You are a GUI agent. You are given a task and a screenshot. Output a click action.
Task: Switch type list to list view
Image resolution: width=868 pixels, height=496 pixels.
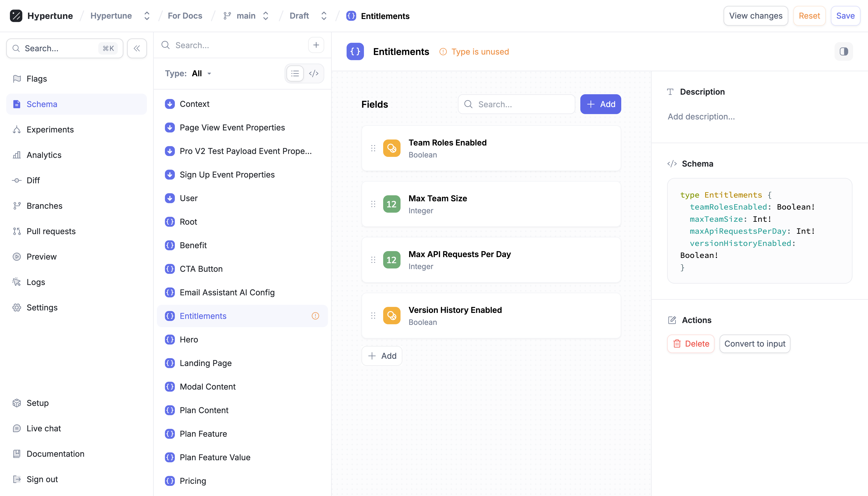pos(295,74)
